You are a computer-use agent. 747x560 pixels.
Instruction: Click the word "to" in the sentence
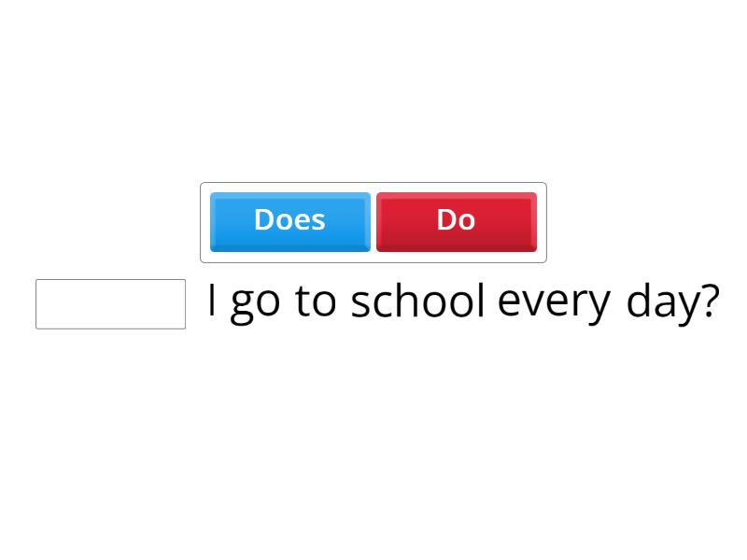point(315,301)
